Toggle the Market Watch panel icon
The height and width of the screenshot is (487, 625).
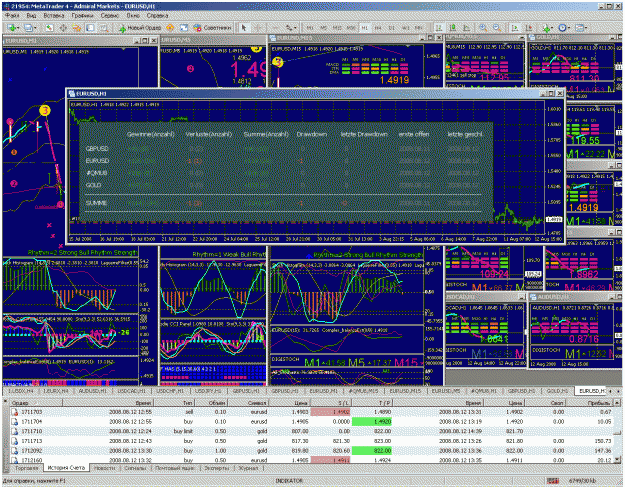coord(49,27)
